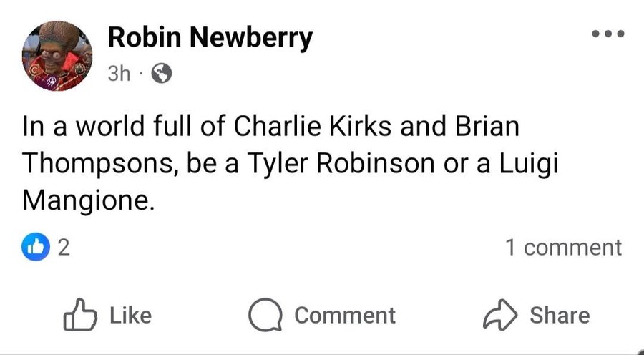The image size is (644, 355).
Task: Tap the Share label text
Action: tap(560, 315)
